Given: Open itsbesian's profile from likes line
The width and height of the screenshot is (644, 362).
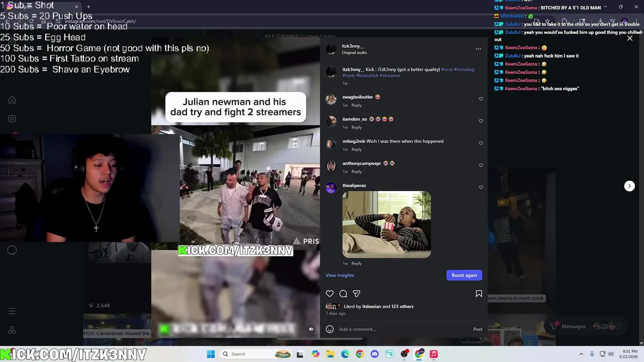Looking at the screenshot, I should (371, 306).
